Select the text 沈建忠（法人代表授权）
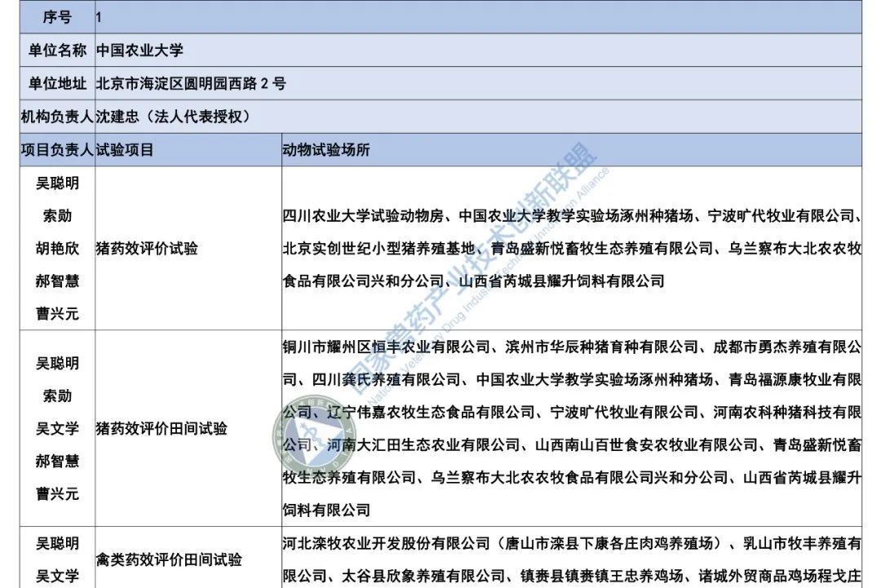 [174, 117]
